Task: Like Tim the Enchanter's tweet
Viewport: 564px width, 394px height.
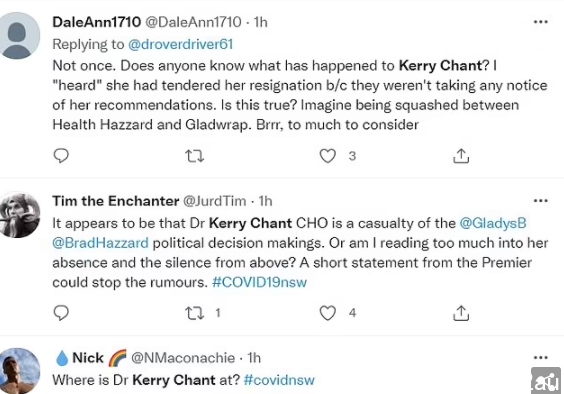Action: point(328,313)
